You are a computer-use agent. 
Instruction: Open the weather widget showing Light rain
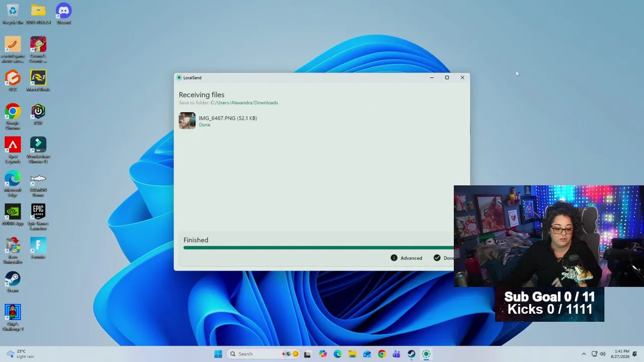point(21,354)
